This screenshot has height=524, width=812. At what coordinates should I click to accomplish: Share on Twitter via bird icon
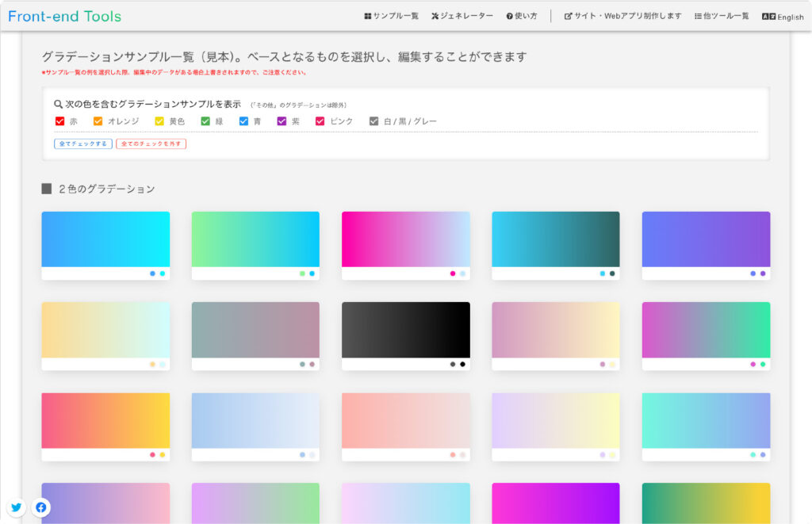tap(17, 507)
